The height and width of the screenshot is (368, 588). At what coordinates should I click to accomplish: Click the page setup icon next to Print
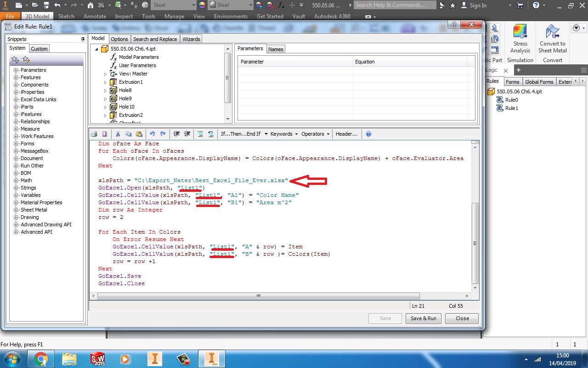point(104,134)
